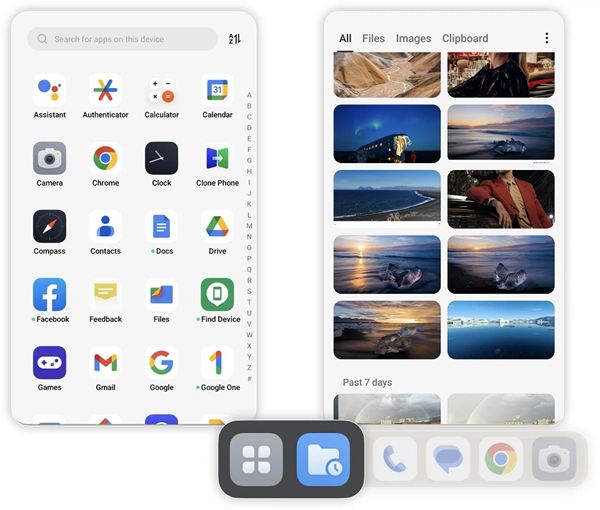
Task: Switch to the Files tab
Action: click(x=373, y=39)
